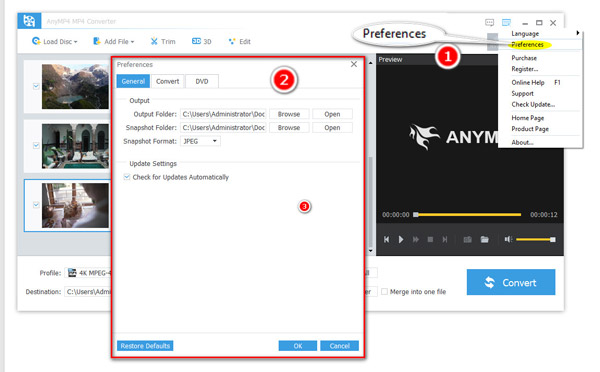Click the Output Folder path field
The width and height of the screenshot is (600, 372).
(223, 114)
